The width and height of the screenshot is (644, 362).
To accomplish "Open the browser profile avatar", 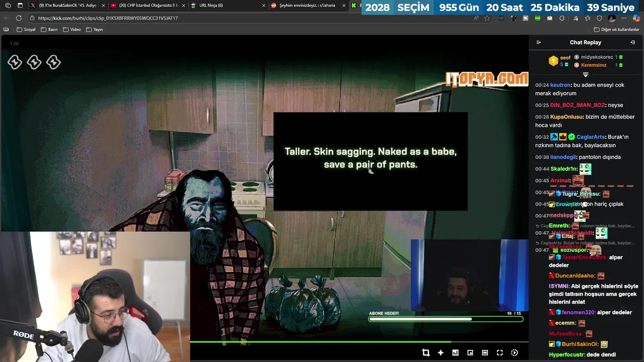I will (612, 18).
